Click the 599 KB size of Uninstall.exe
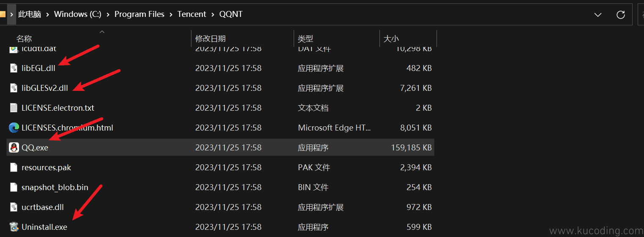 point(419,227)
